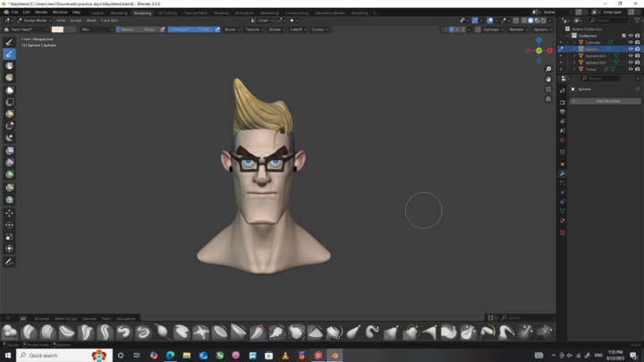This screenshot has width=644, height=362.
Task: Expand the Sphere.001 tree item
Action: (x=574, y=55)
